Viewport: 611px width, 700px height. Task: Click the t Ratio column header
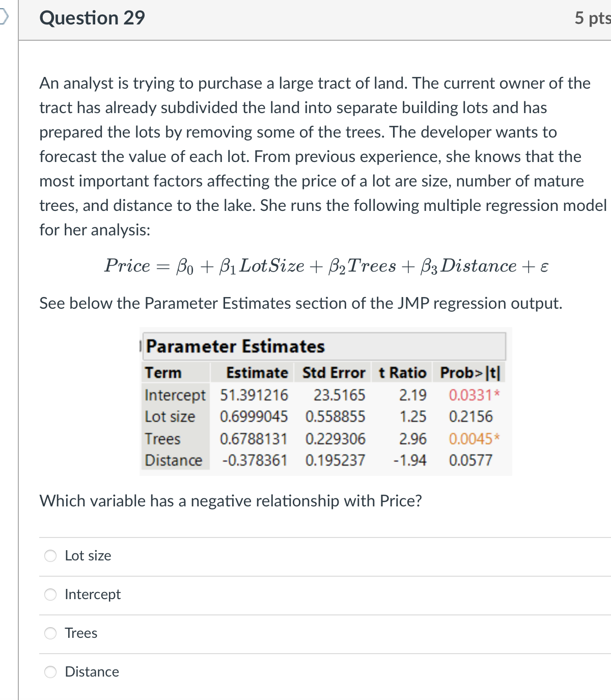(x=402, y=372)
